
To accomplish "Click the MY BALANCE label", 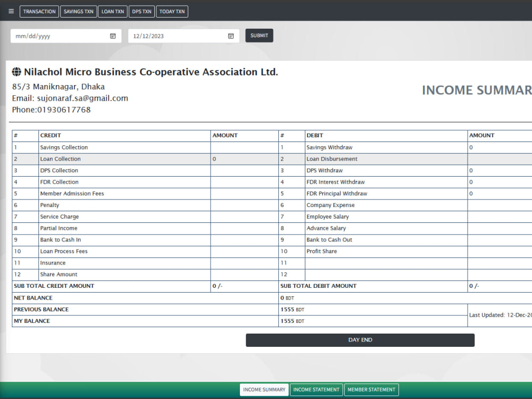I will click(x=31, y=321).
